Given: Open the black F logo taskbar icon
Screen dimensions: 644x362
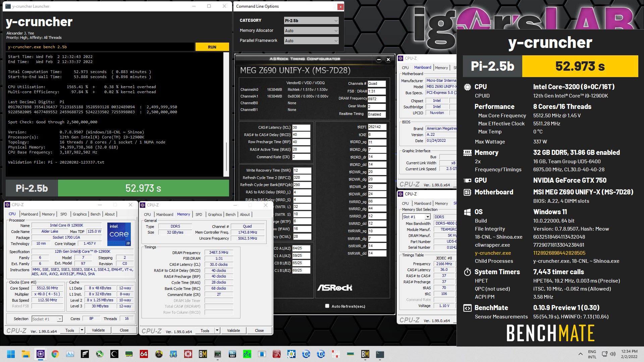Looking at the screenshot, I should point(85,354).
